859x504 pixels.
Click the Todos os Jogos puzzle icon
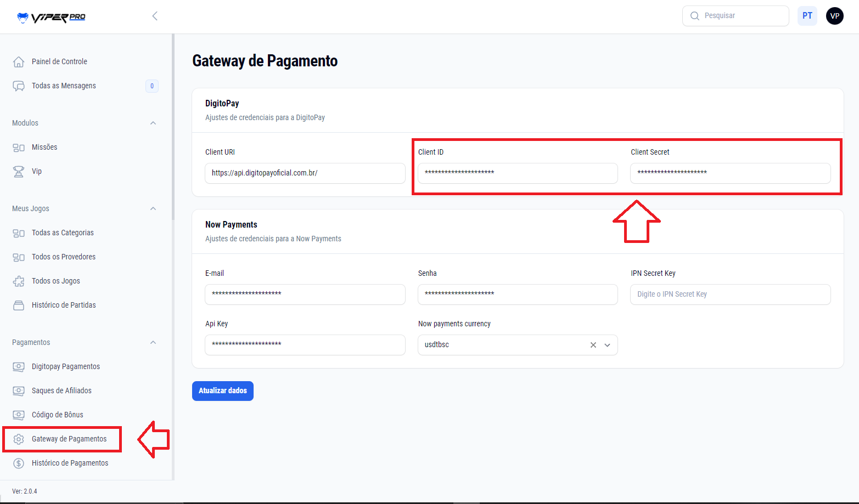pyautogui.click(x=19, y=281)
